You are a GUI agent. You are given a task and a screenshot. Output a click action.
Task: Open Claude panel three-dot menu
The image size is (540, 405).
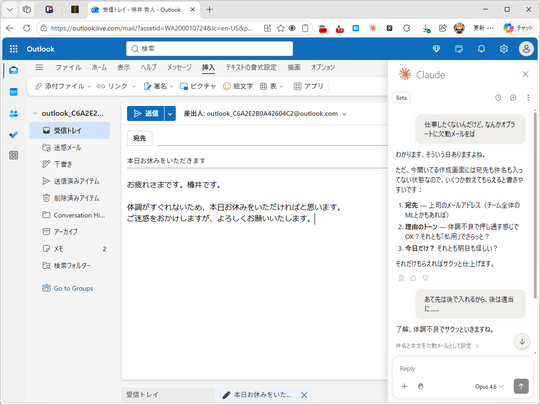tap(528, 98)
